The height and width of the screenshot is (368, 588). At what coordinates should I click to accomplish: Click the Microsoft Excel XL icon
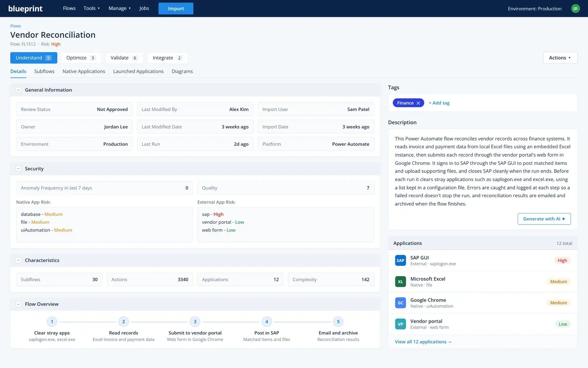400,282
